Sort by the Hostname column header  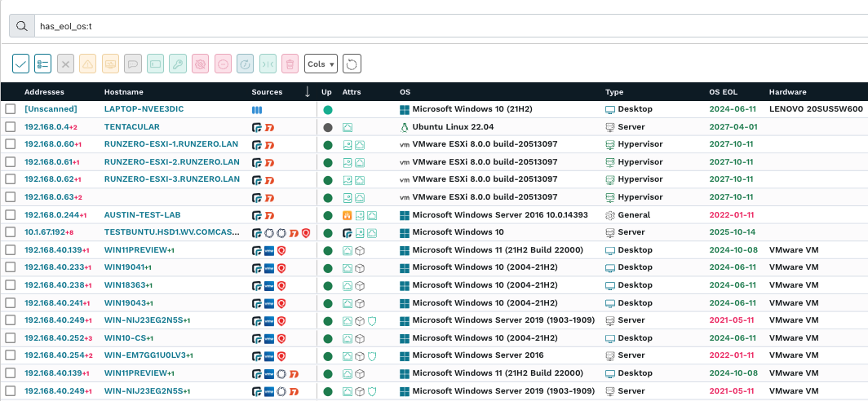point(123,92)
